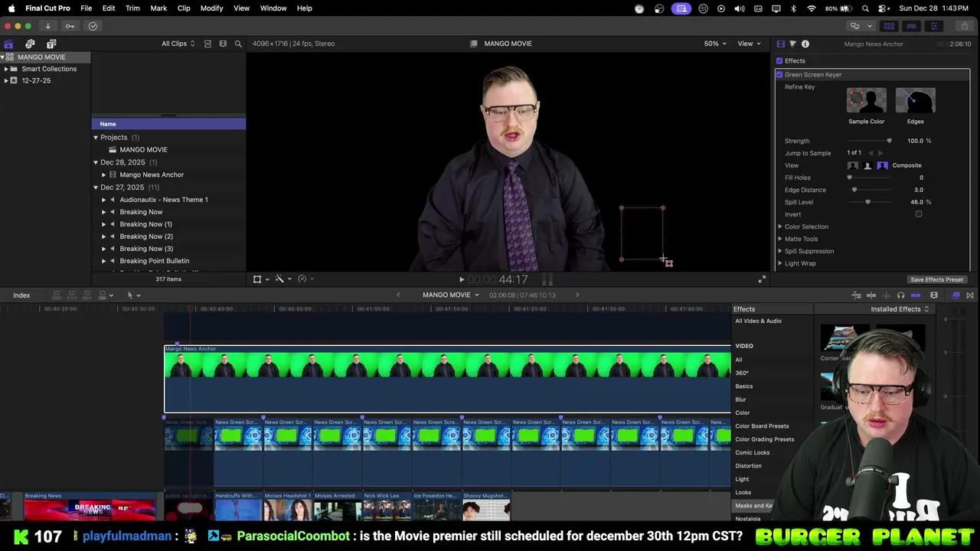This screenshot has height=551, width=980.
Task: Show the libraries sidebar icon
Action: [8, 44]
